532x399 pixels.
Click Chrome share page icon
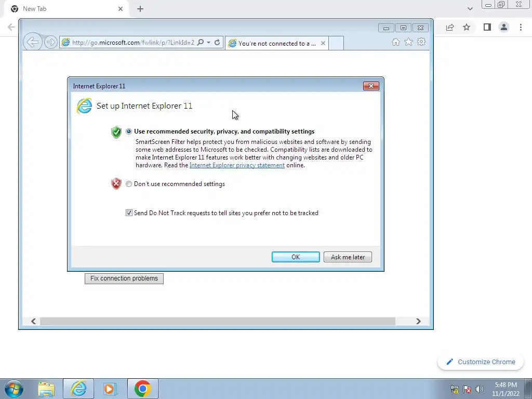click(450, 27)
